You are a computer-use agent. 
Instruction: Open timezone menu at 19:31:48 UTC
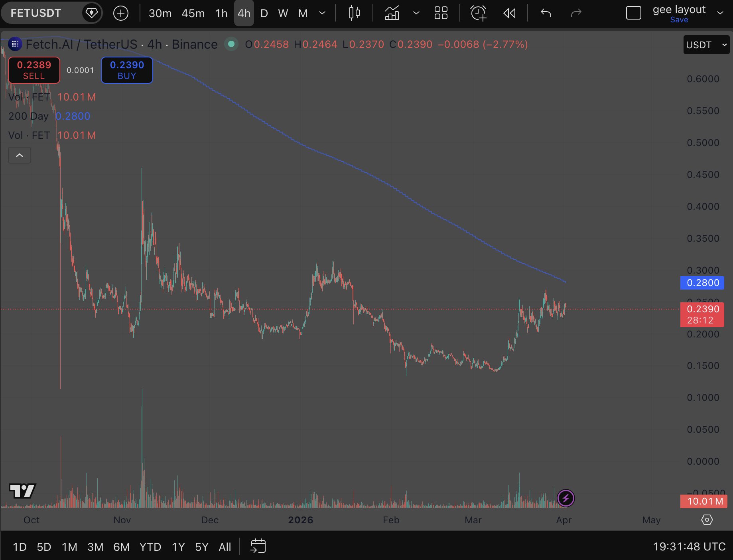689,546
